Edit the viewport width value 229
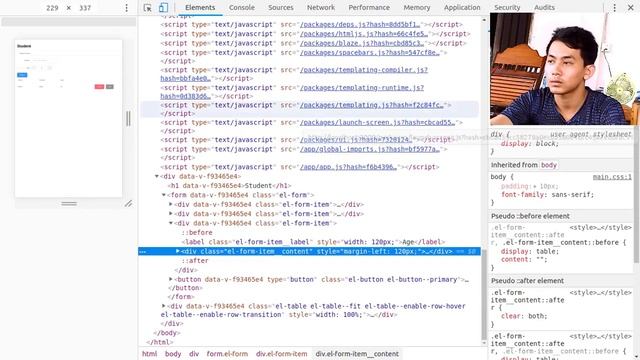Viewport: 640px width, 360px height. click(x=52, y=8)
